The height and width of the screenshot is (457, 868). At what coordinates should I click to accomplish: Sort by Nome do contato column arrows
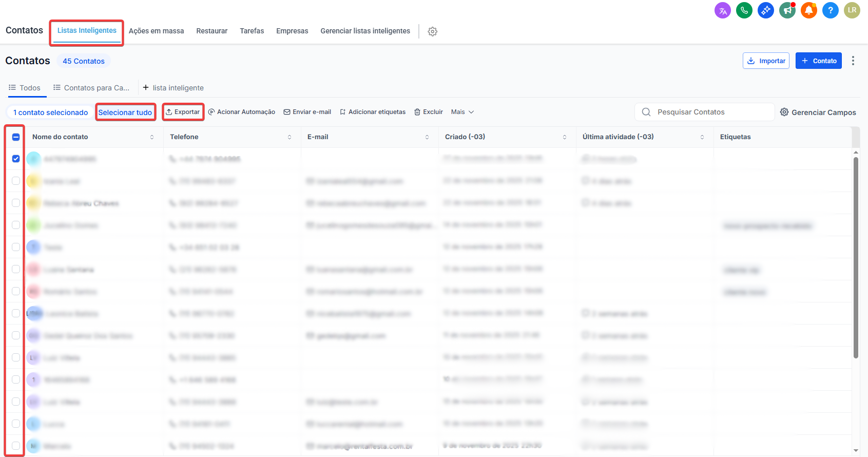152,137
